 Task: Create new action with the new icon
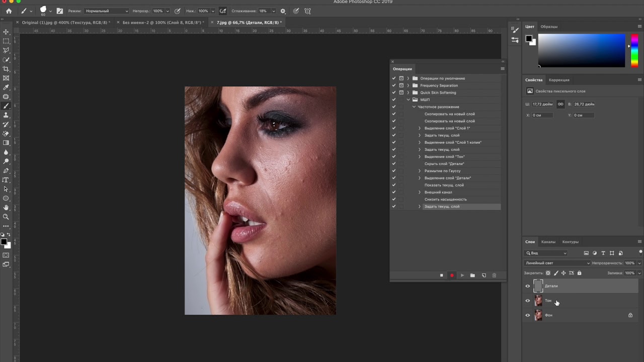point(484,275)
